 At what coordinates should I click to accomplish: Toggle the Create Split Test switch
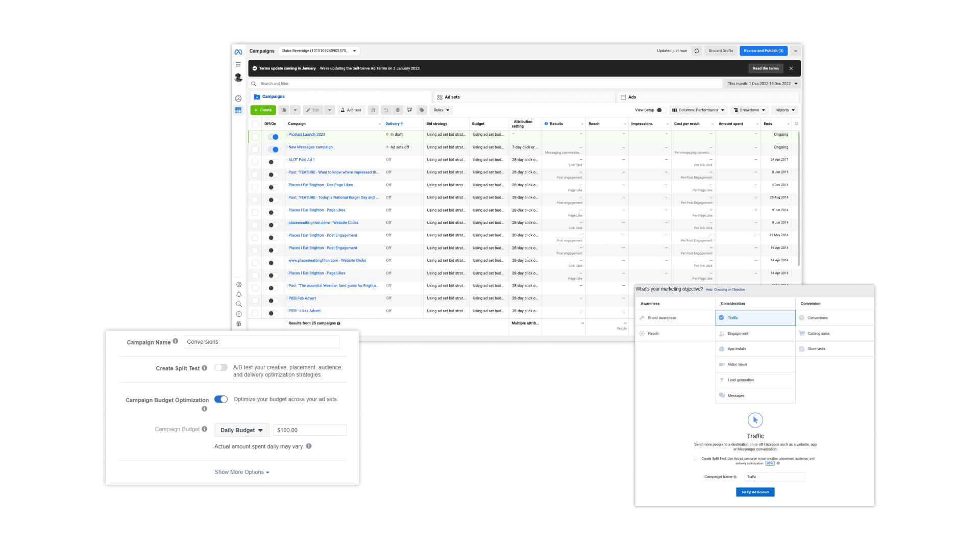pyautogui.click(x=221, y=367)
